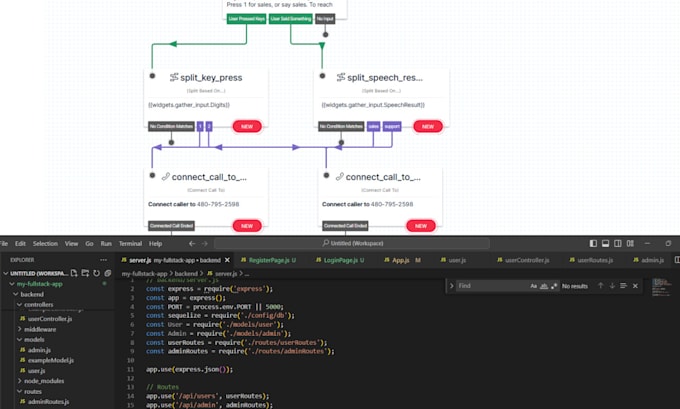Select the sales condition on split_speech_res

373,126
